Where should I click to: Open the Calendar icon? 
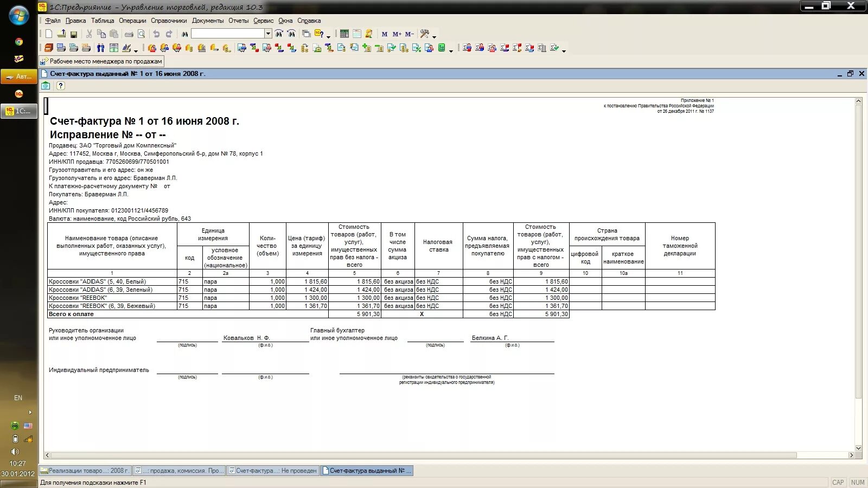(x=357, y=34)
